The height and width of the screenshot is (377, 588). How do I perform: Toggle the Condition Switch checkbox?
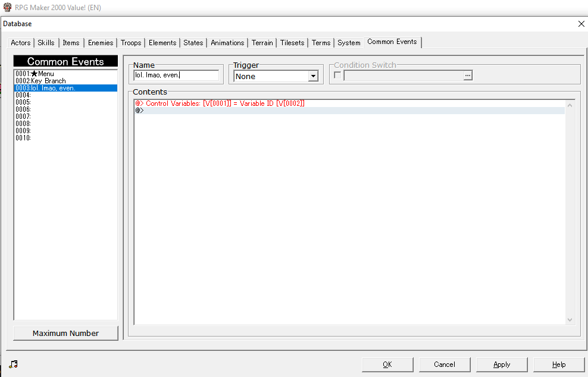pos(337,76)
